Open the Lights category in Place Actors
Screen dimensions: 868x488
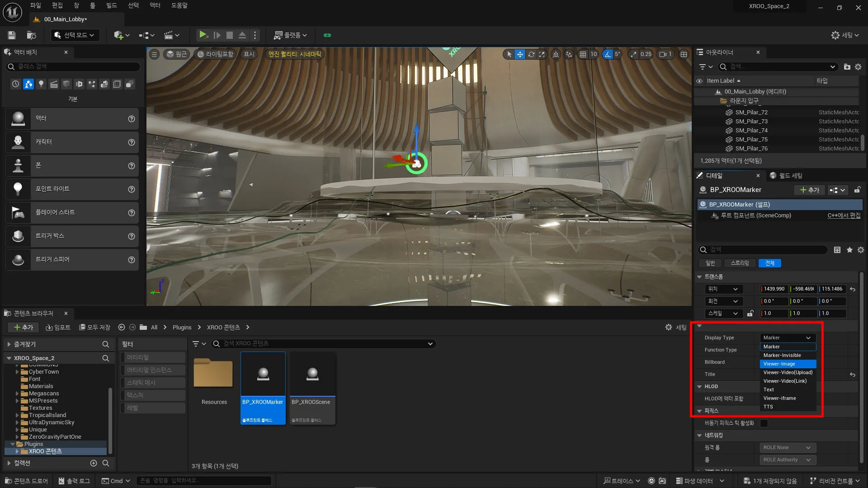(41, 84)
